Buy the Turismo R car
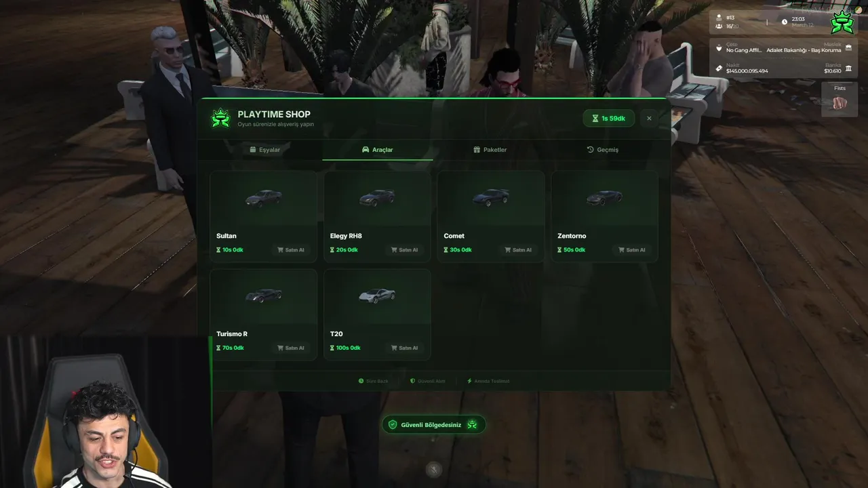This screenshot has width=868, height=488. pyautogui.click(x=291, y=348)
